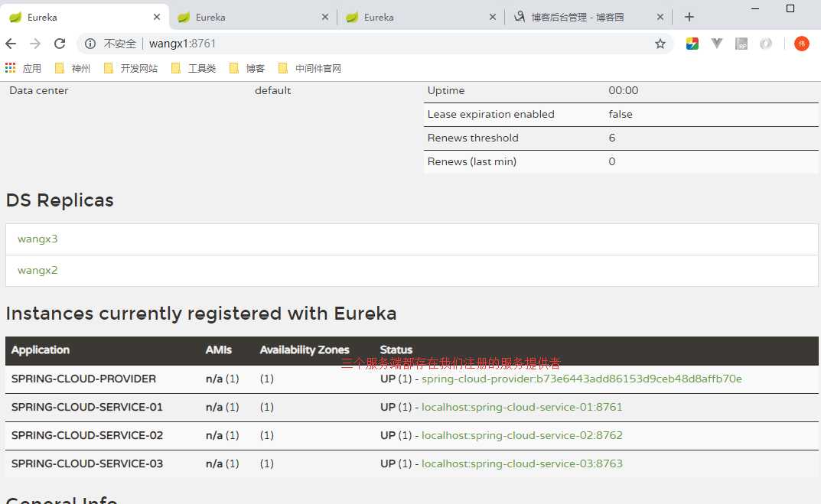
Task: Select the SPRING-CLOUD-SERVICE-01 application name
Action: (x=87, y=407)
